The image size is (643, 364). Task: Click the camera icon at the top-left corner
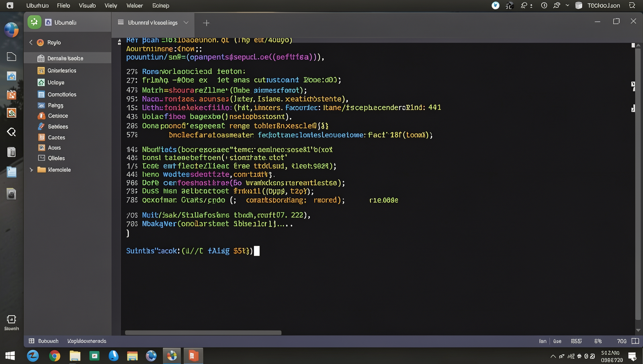point(10,6)
